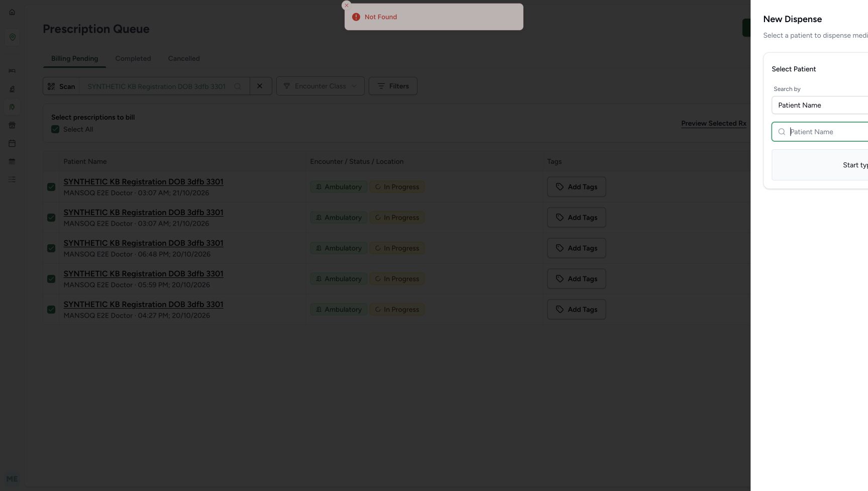The image size is (868, 491).
Task: Dismiss the Not Found notification
Action: point(346,6)
